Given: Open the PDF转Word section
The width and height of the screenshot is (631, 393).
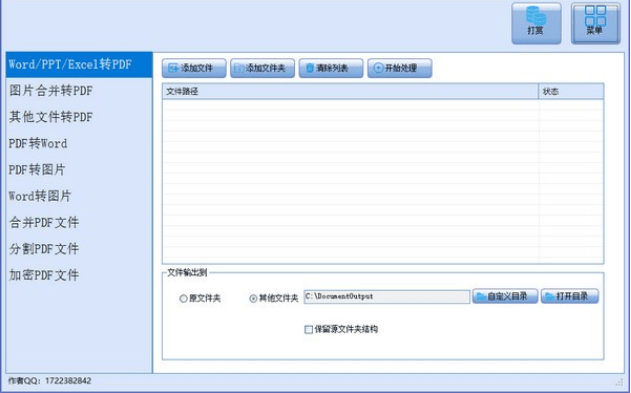Looking at the screenshot, I should coord(79,143).
